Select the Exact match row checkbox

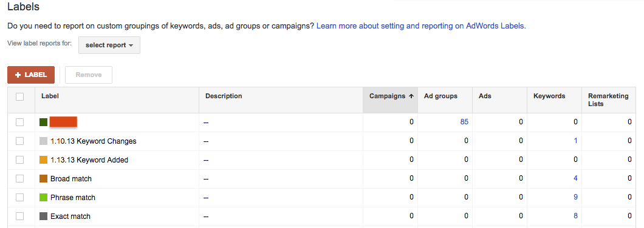[x=19, y=216]
